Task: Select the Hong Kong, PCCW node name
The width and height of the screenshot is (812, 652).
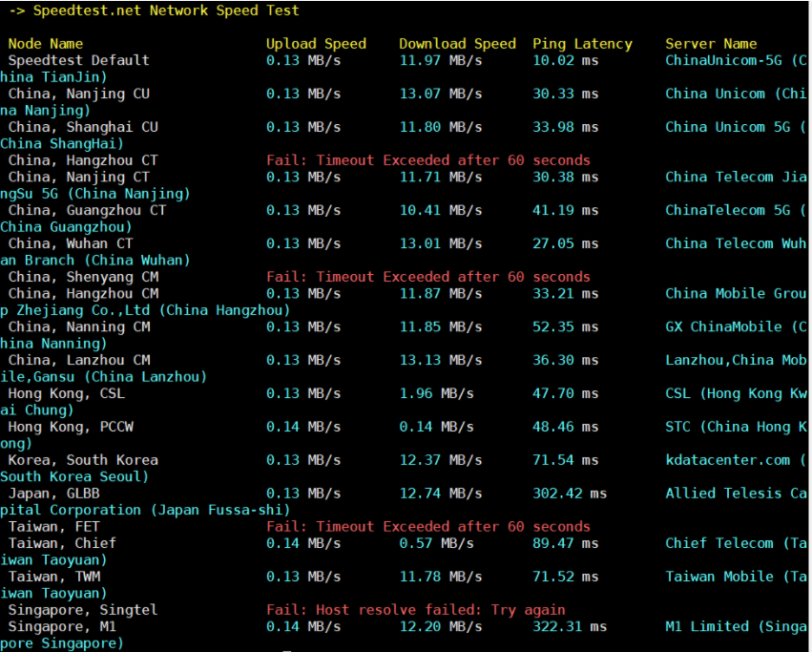Action: point(71,427)
